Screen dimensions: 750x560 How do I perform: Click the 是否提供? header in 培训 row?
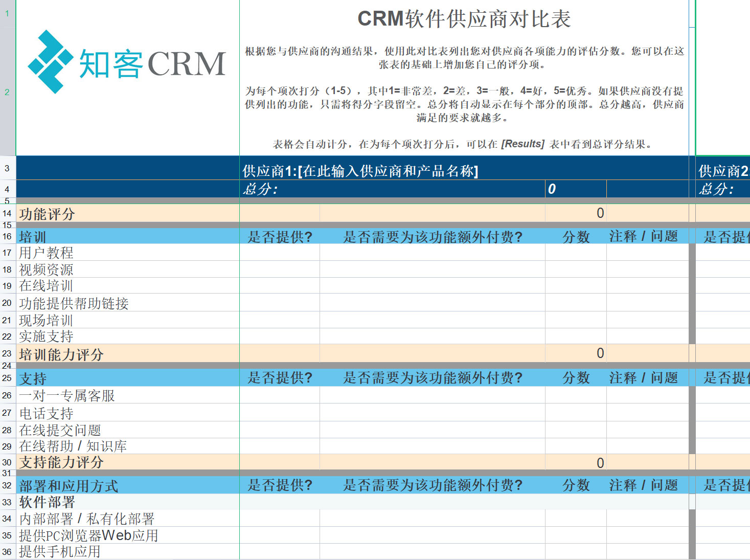(x=280, y=236)
